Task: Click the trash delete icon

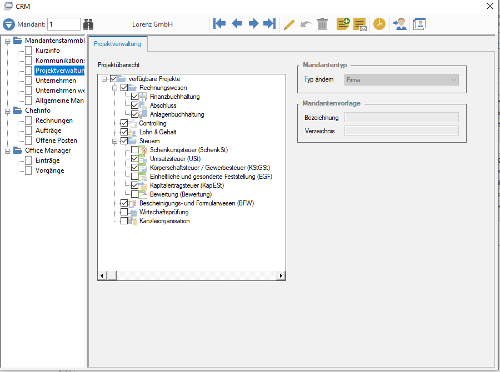Action: [322, 24]
